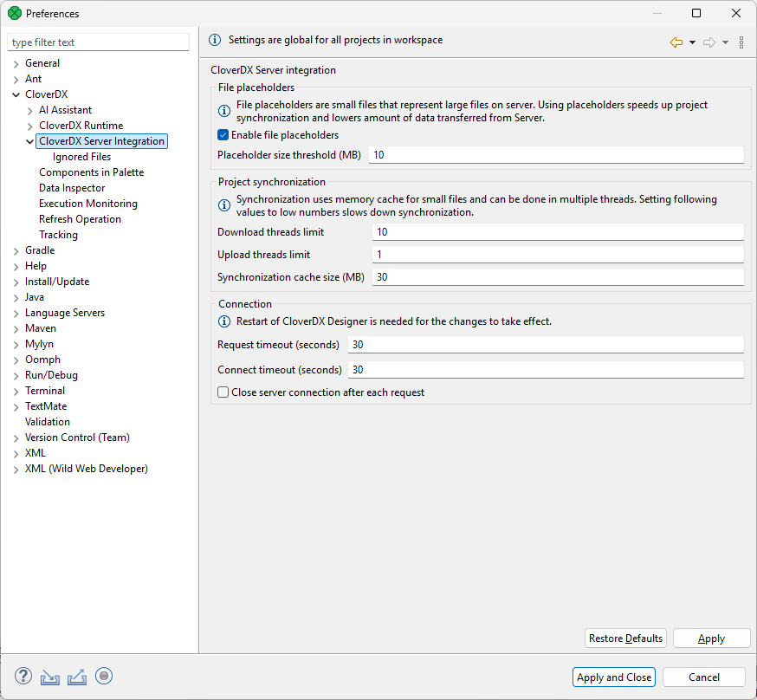Expand the AI Assistant node

pos(30,111)
